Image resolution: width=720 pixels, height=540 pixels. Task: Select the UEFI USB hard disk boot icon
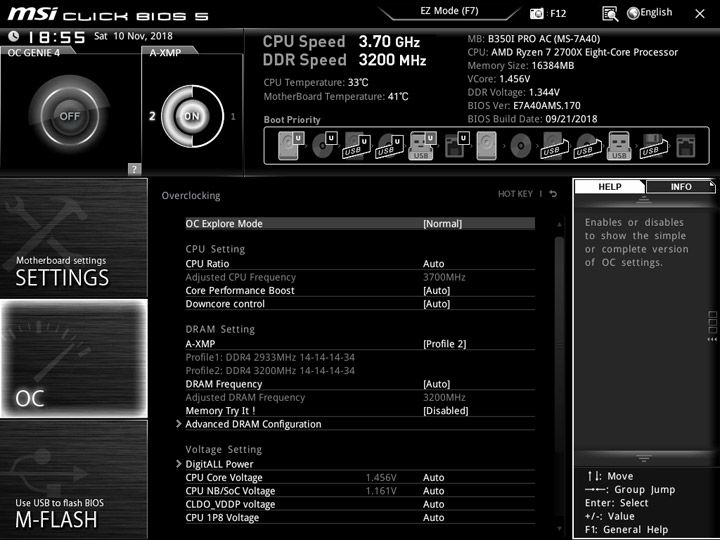coord(357,146)
